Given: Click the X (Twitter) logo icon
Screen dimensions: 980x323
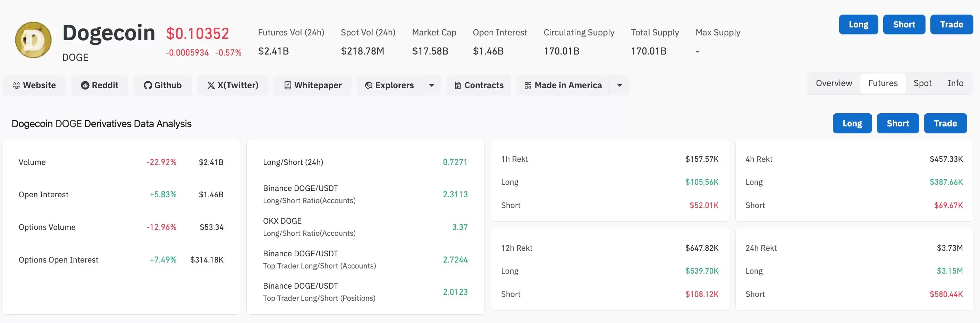Looking at the screenshot, I should (x=211, y=85).
